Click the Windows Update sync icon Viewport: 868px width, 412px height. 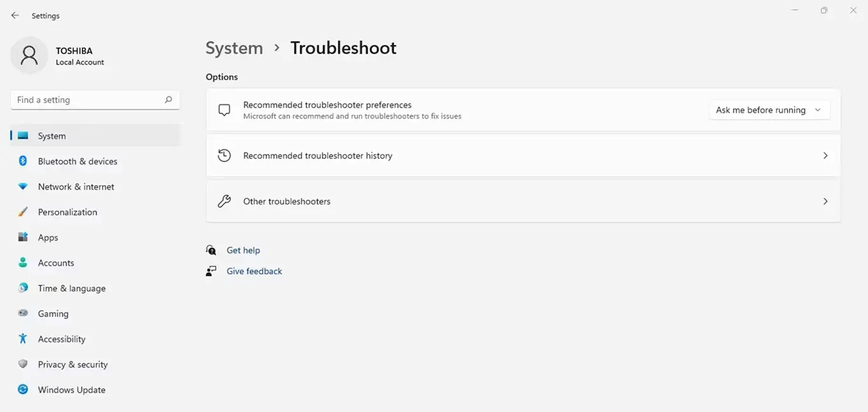tap(23, 390)
